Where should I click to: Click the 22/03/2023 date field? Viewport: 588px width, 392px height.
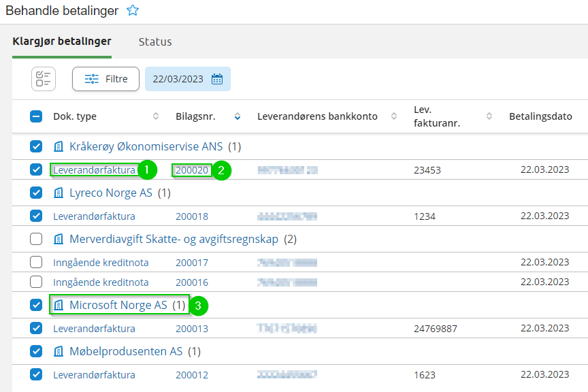pos(188,79)
